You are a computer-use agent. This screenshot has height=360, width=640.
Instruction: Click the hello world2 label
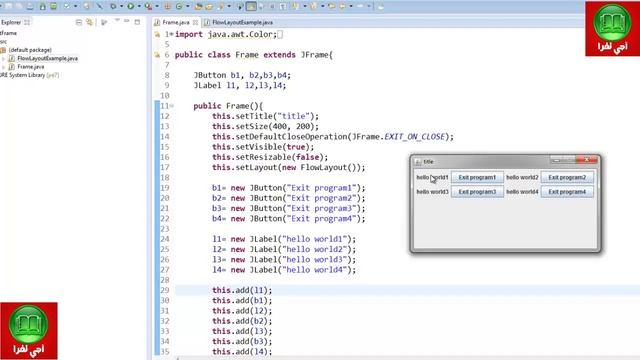click(x=522, y=178)
